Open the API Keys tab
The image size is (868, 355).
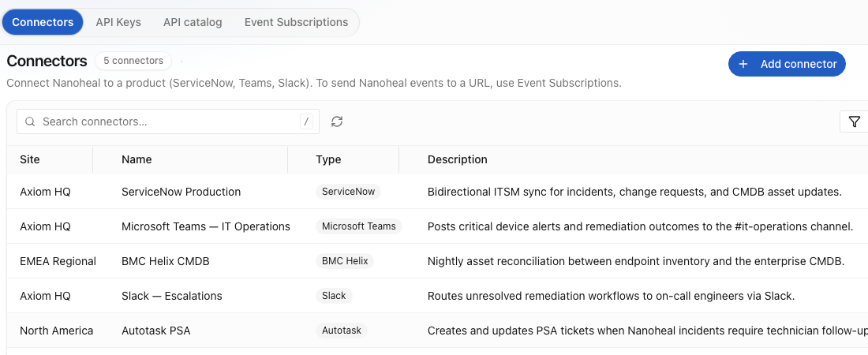click(x=118, y=22)
